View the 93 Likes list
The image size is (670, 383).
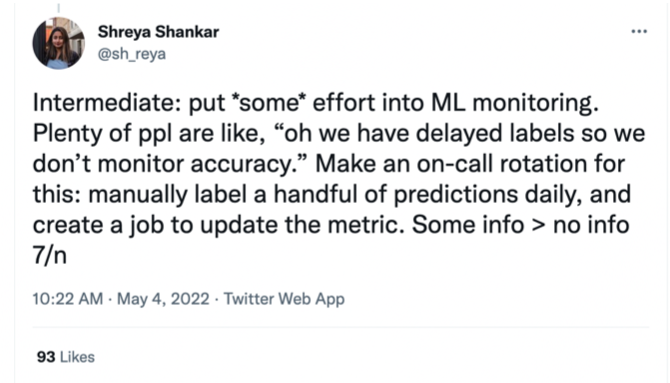click(65, 357)
